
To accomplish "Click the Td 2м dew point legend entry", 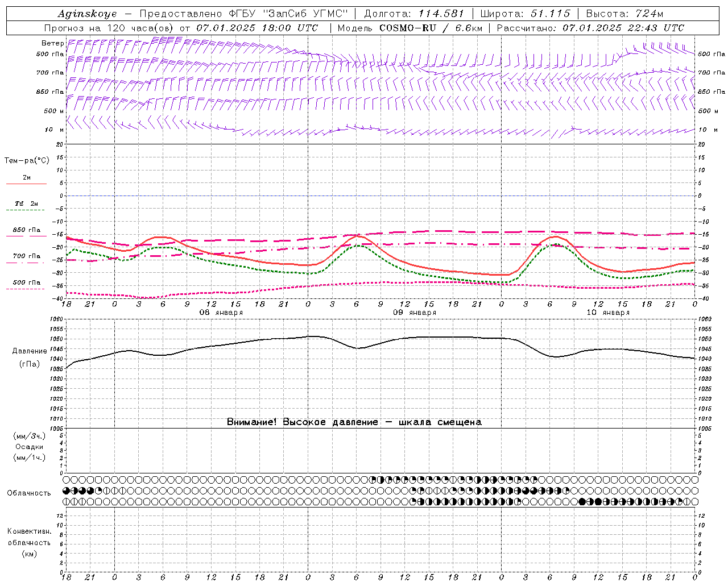I will [27, 203].
